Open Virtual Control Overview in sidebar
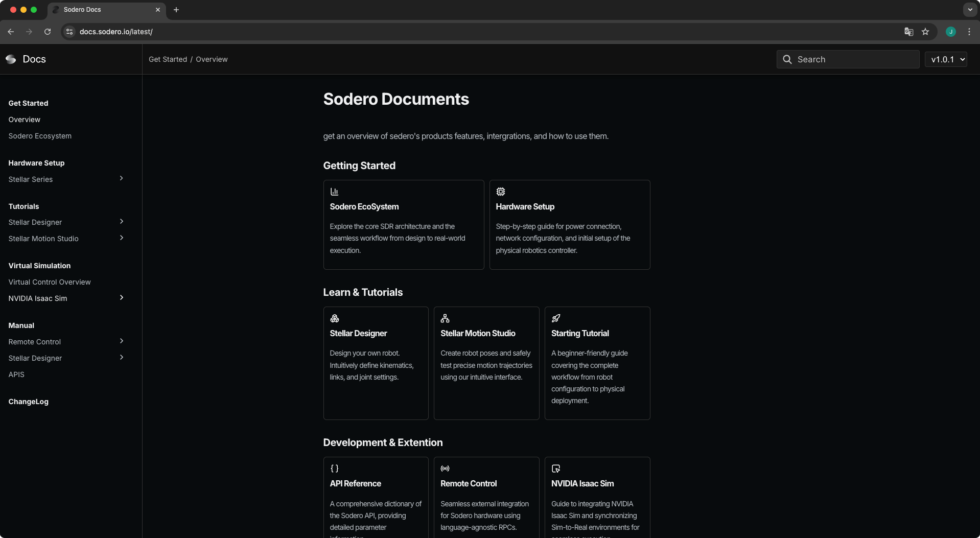The image size is (980, 538). click(50, 282)
